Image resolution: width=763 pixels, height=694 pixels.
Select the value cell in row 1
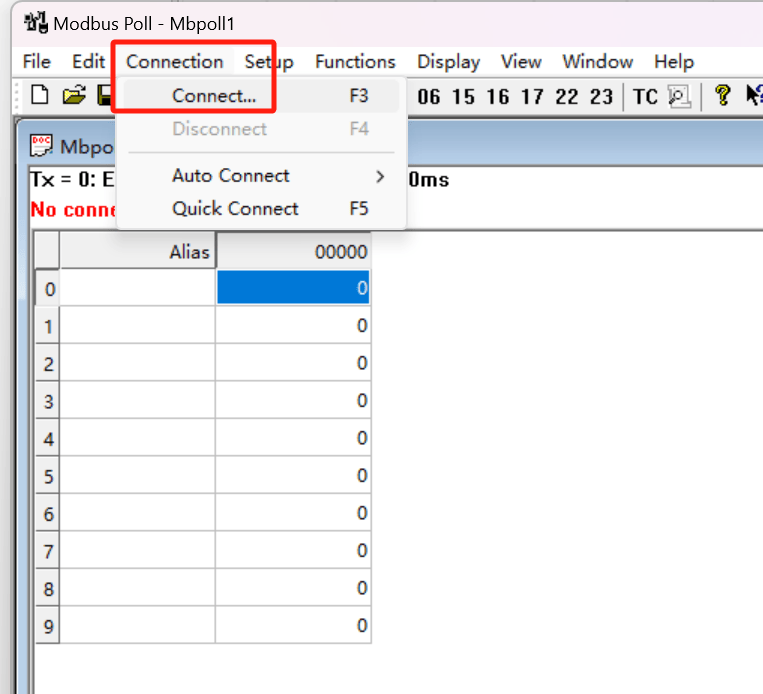[293, 325]
